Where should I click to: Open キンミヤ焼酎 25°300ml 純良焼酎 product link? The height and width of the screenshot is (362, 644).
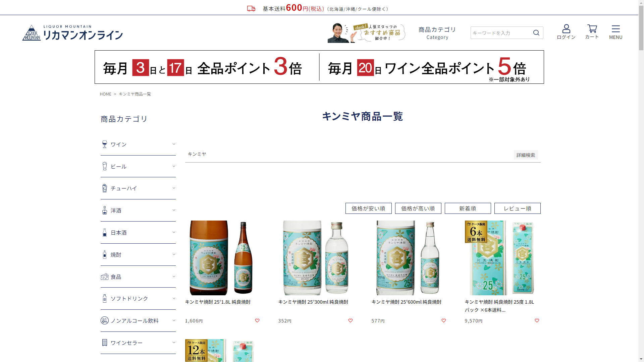click(313, 302)
